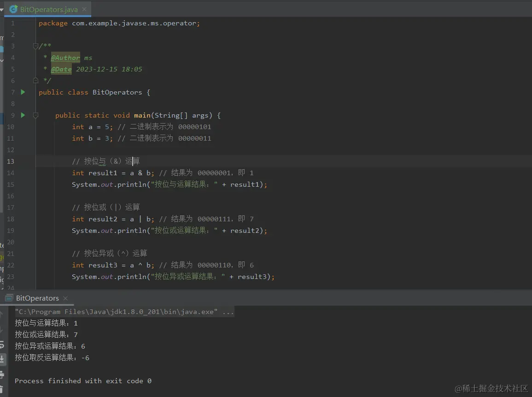Click the 'main' method name

(142, 115)
